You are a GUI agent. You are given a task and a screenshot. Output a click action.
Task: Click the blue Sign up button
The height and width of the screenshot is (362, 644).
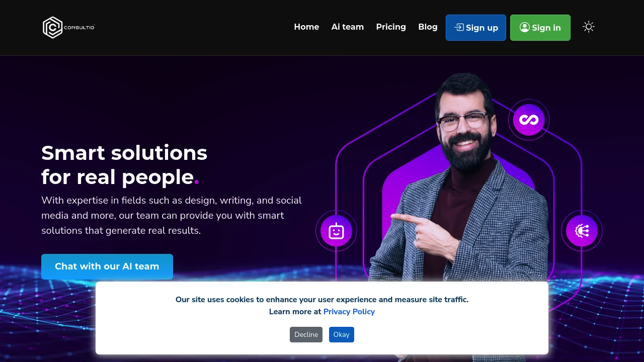pos(476,28)
